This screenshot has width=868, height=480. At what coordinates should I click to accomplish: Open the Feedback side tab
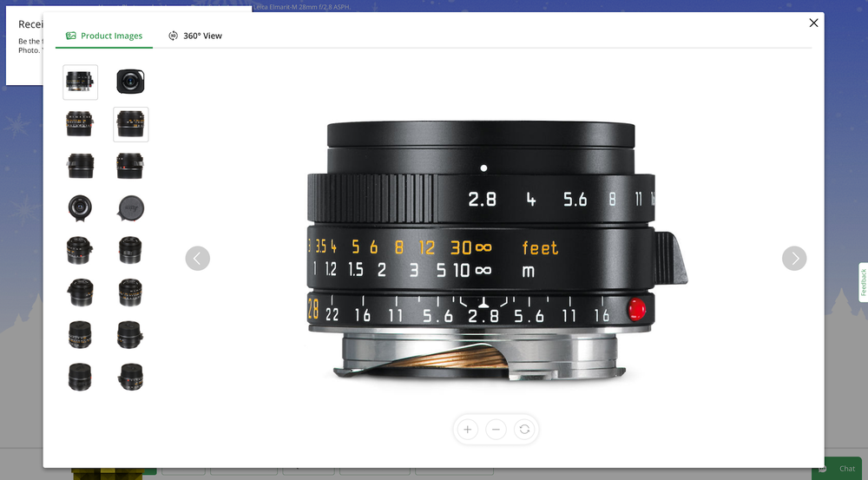click(x=863, y=282)
